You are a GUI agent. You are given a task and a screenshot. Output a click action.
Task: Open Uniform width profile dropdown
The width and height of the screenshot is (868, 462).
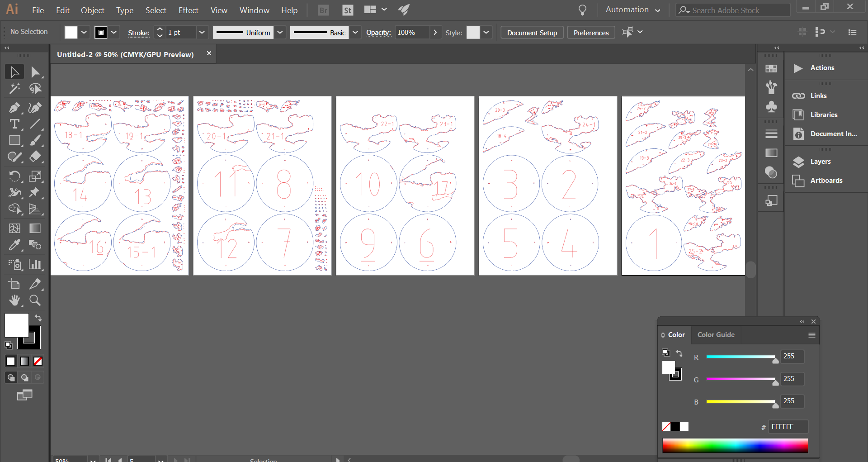[x=280, y=32]
